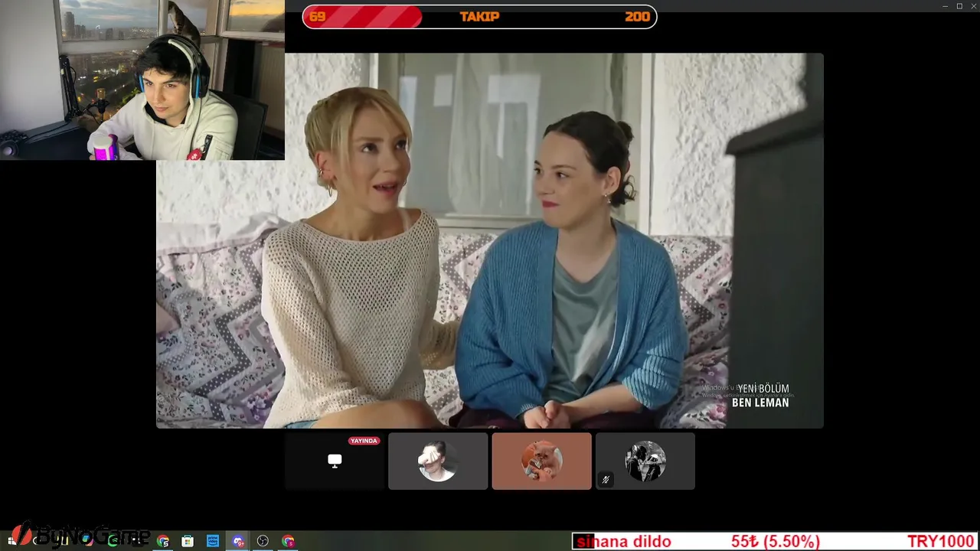The image size is (980, 551).
Task: Click the monitor icon in the stream tile
Action: (x=335, y=461)
